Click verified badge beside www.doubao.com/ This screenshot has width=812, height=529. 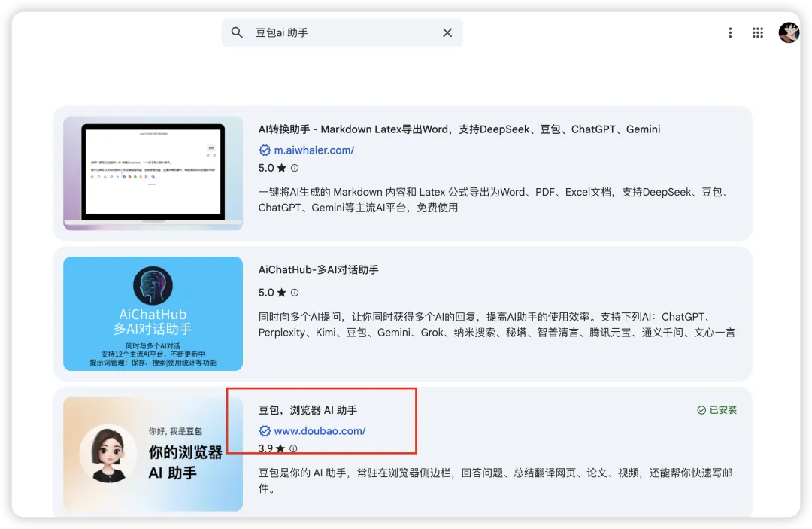[x=265, y=431]
